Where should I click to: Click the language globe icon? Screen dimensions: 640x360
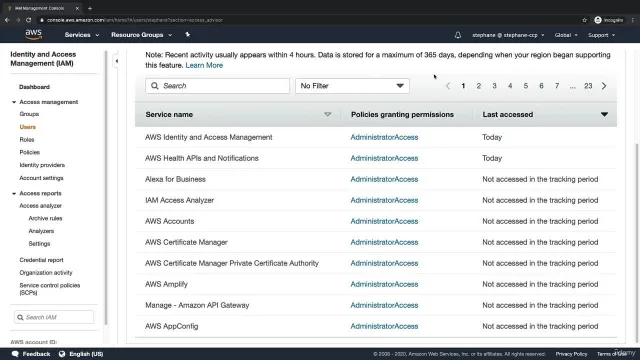click(x=62, y=354)
